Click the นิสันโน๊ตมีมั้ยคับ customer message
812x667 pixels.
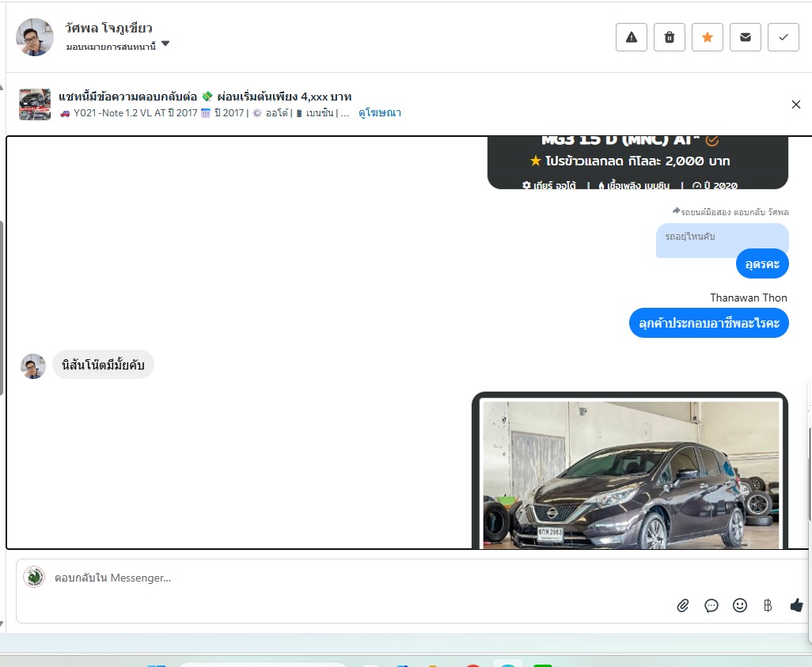103,365
